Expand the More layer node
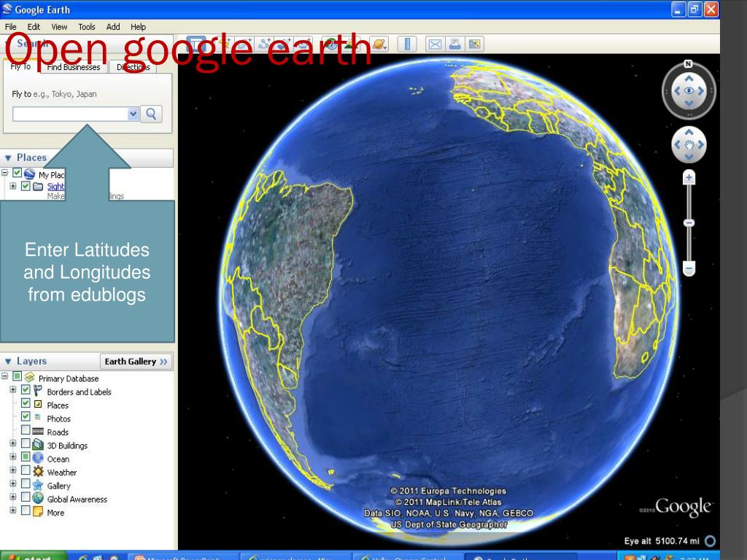The width and height of the screenshot is (747, 560). 13,510
